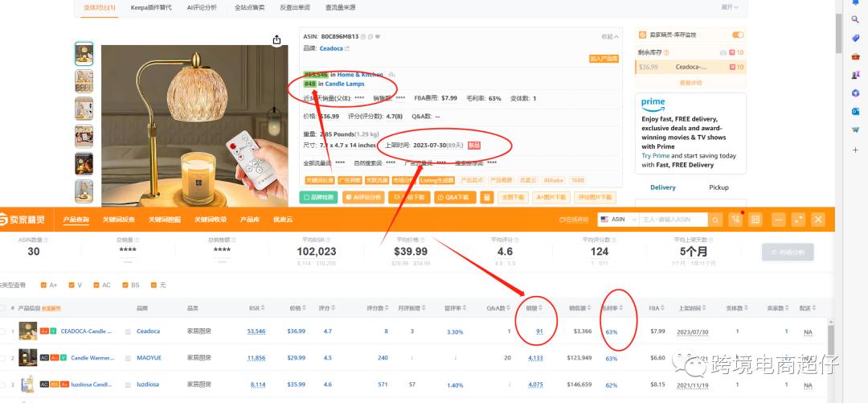Screen dimensions: 868x403
Task: Select the first product thumbnail in gallery
Action: click(84, 54)
